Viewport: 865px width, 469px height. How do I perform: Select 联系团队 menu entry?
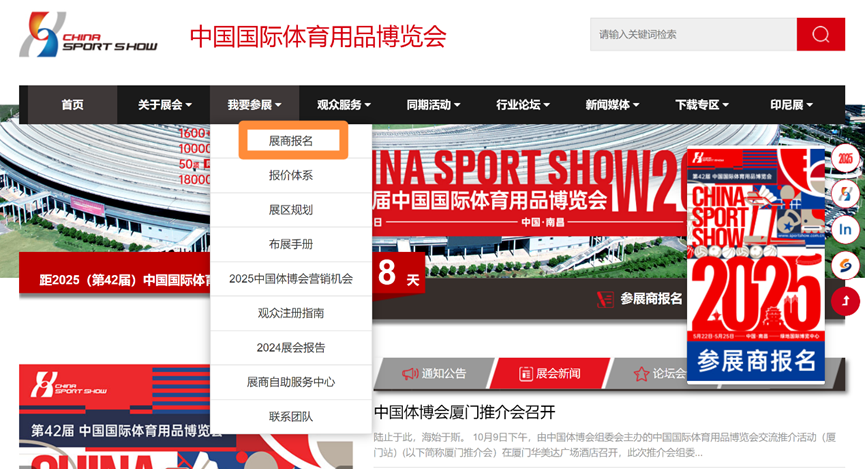(x=291, y=417)
